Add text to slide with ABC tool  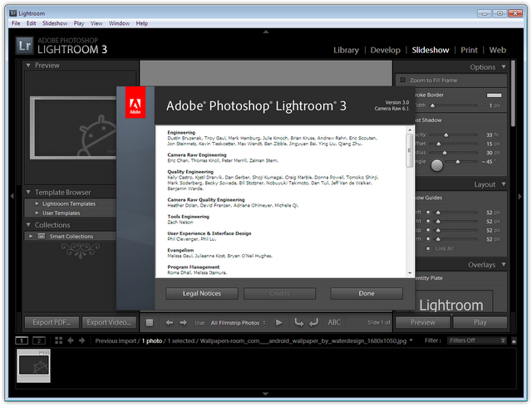(x=334, y=322)
